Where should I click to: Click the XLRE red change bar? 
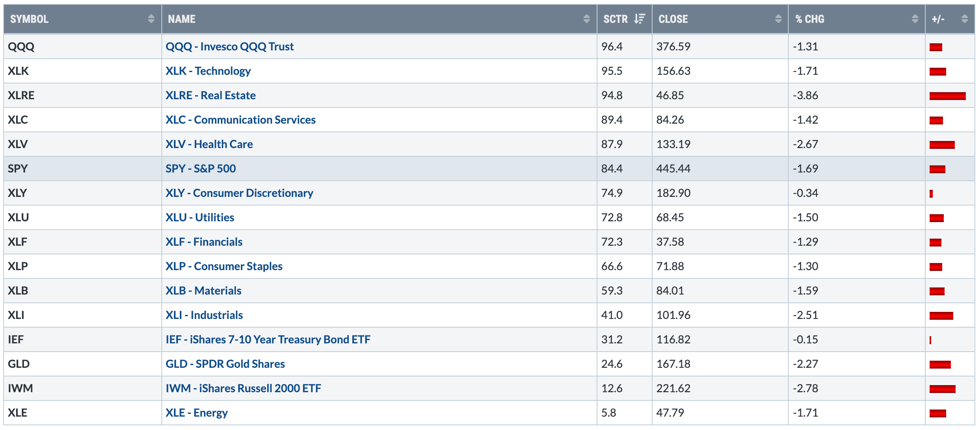(x=947, y=96)
